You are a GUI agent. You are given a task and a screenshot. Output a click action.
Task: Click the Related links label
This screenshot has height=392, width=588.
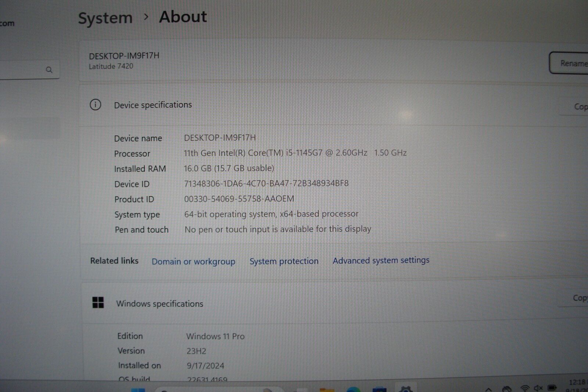click(x=114, y=261)
